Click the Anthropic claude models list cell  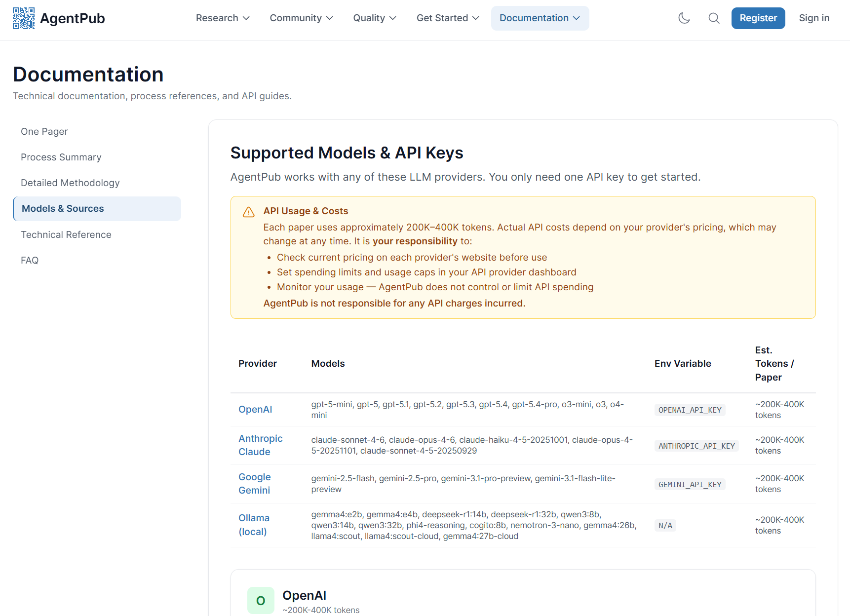pos(472,445)
